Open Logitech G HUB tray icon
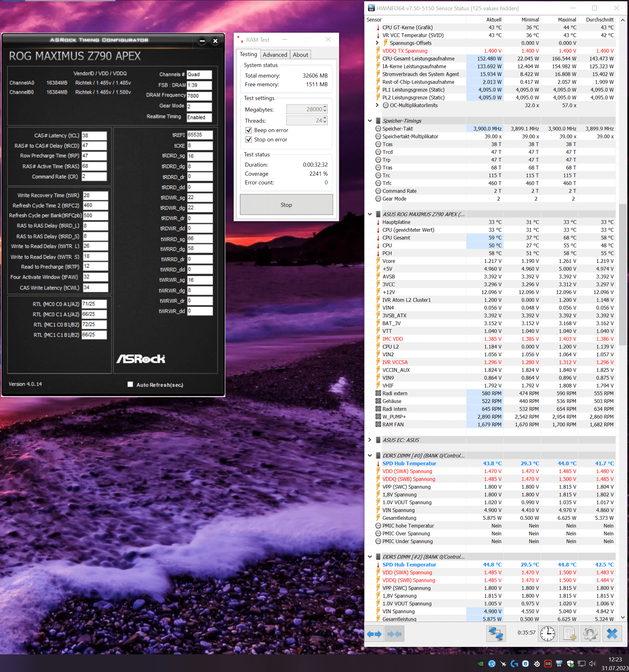 click(x=514, y=664)
